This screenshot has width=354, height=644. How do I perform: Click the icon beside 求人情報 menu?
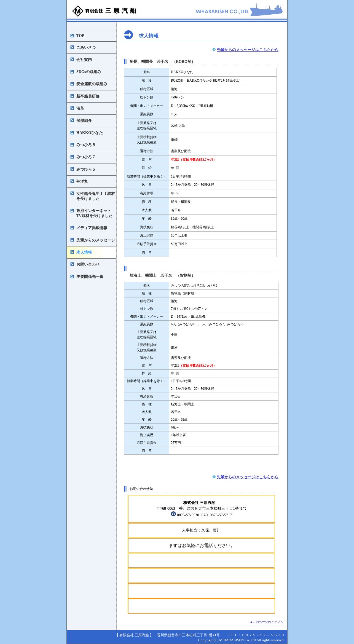[72, 252]
